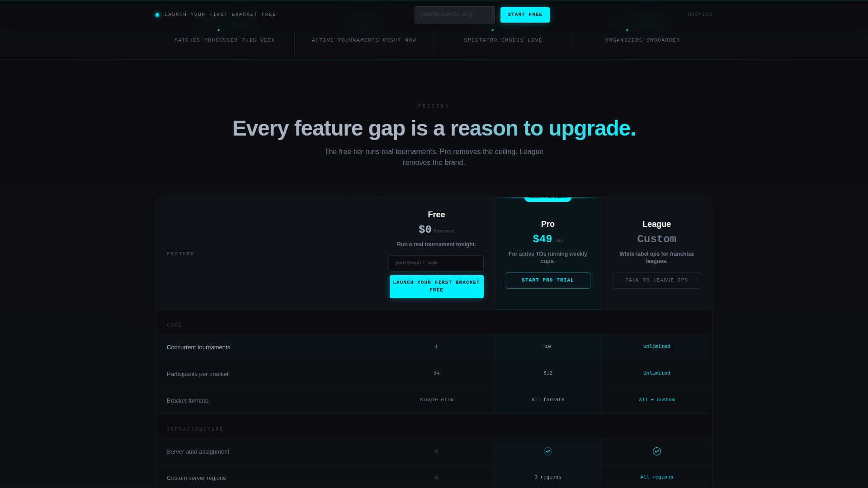Image resolution: width=868 pixels, height=488 pixels.
Task: Click the Single elim Free value
Action: (x=436, y=400)
